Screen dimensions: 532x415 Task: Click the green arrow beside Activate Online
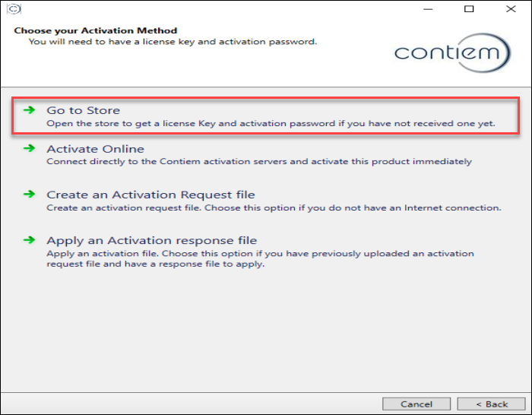pyautogui.click(x=29, y=149)
